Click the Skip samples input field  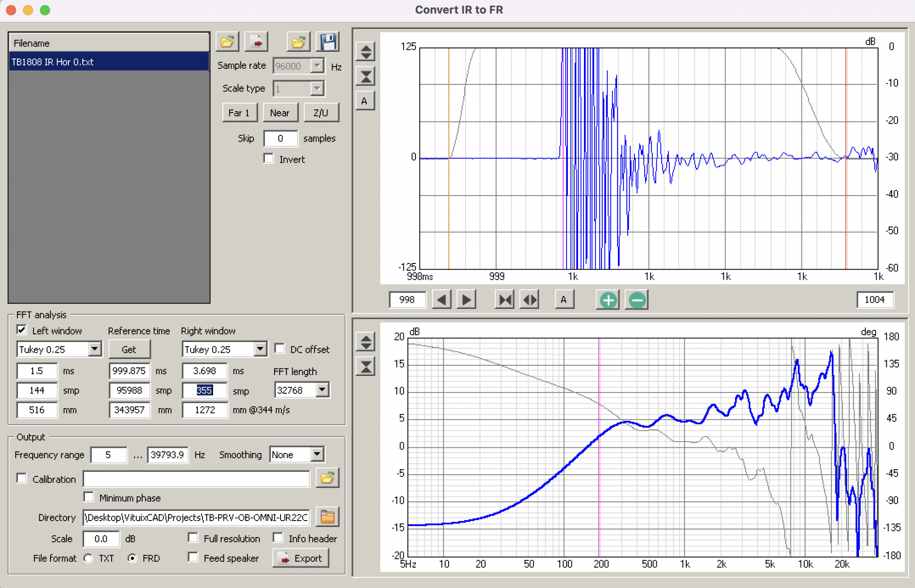point(281,138)
